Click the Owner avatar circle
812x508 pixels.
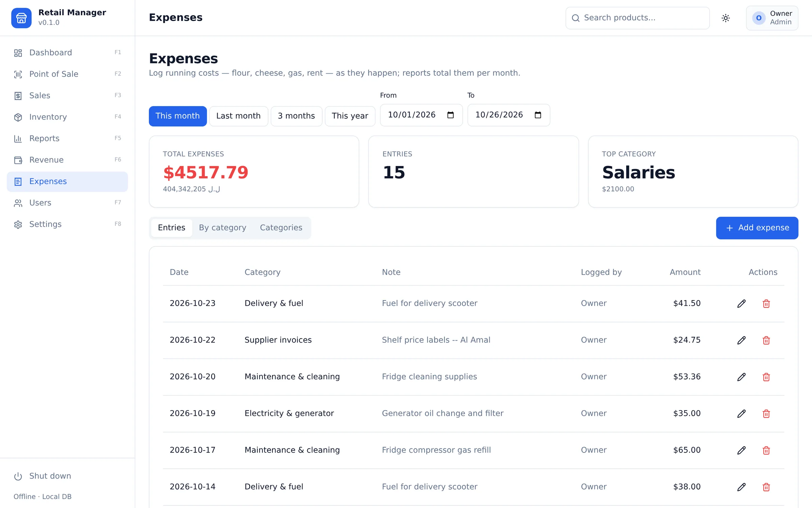click(x=759, y=18)
